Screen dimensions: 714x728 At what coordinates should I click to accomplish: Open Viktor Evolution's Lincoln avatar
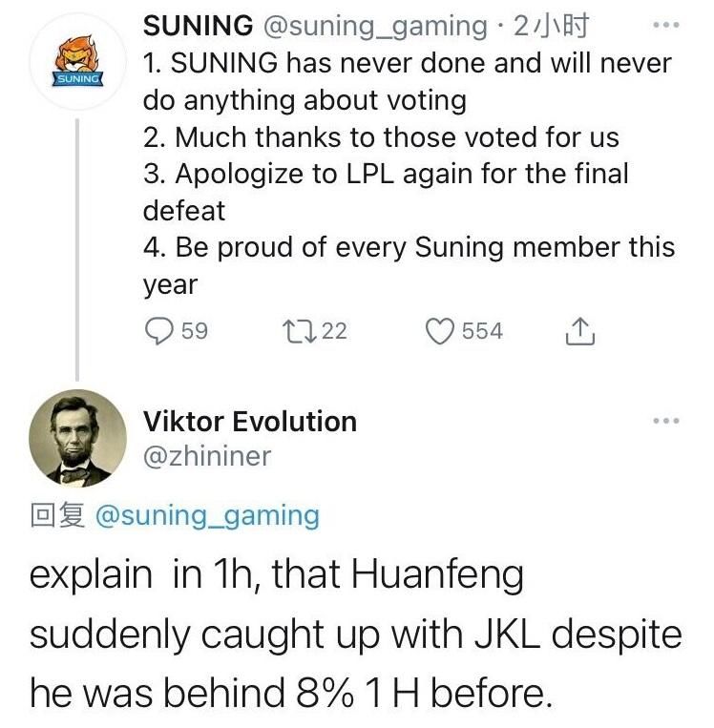[77, 438]
